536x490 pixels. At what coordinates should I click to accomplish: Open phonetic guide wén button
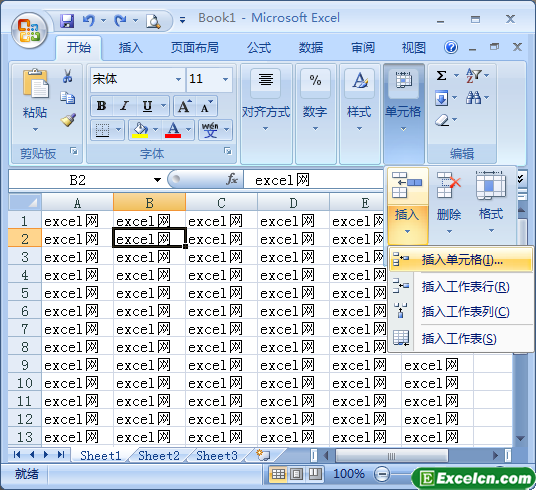[210, 130]
